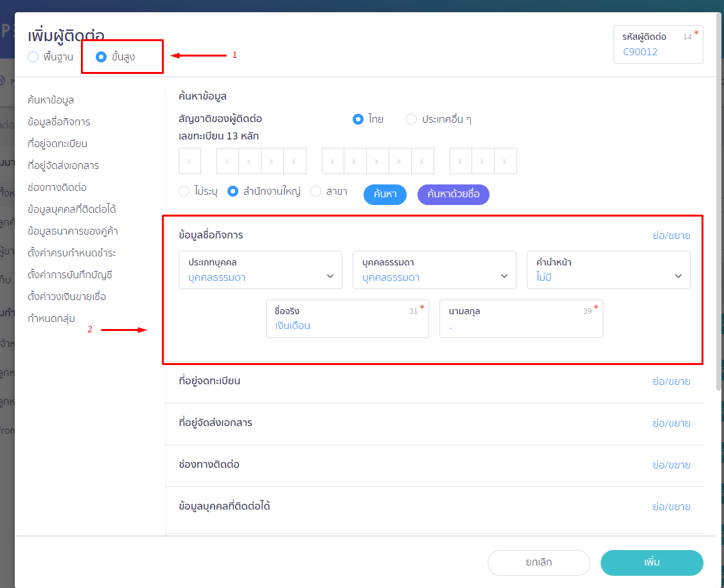Open the คำนำหน้า prefix dropdown
724x588 pixels.
pyautogui.click(x=608, y=270)
